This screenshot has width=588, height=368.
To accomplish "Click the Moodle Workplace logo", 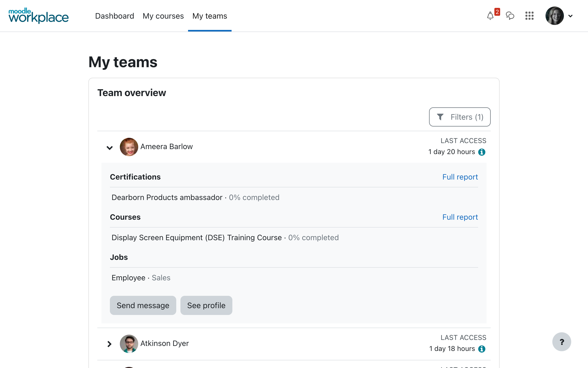I will (x=39, y=16).
